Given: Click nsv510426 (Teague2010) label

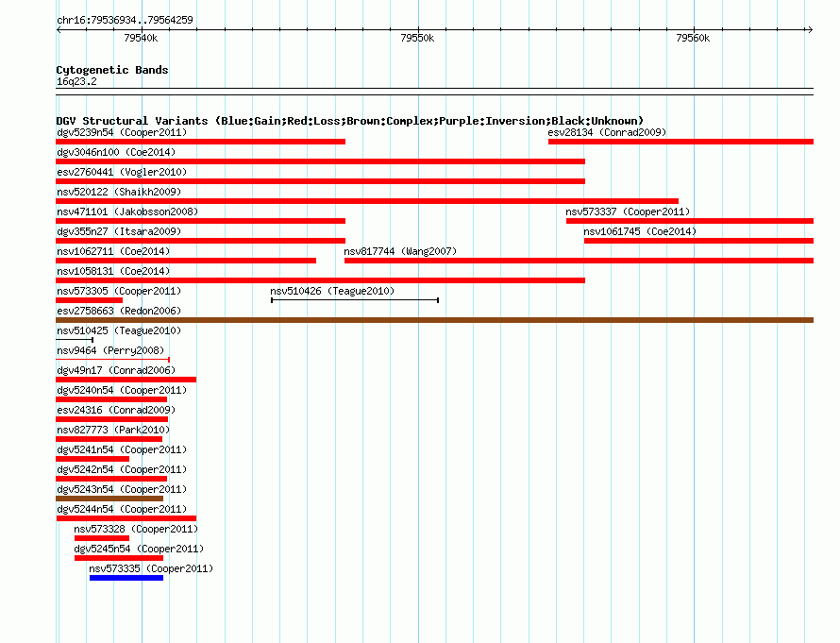Looking at the screenshot, I should [332, 291].
